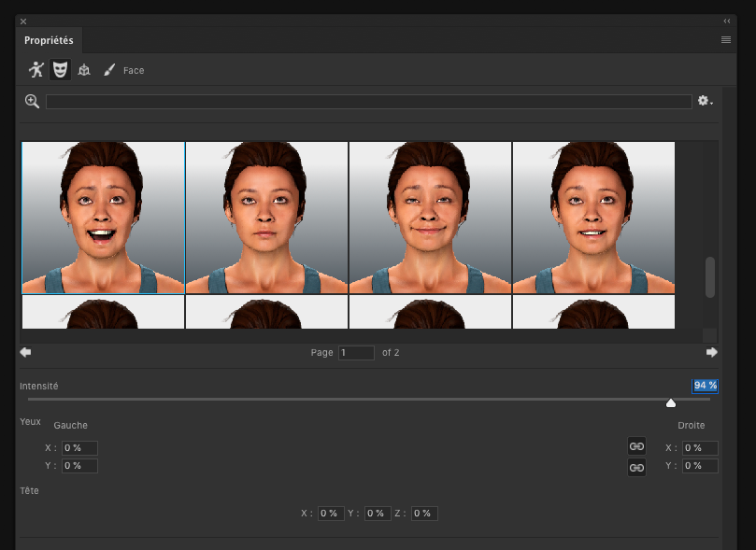
Task: Click the Page number field
Action: (356, 353)
